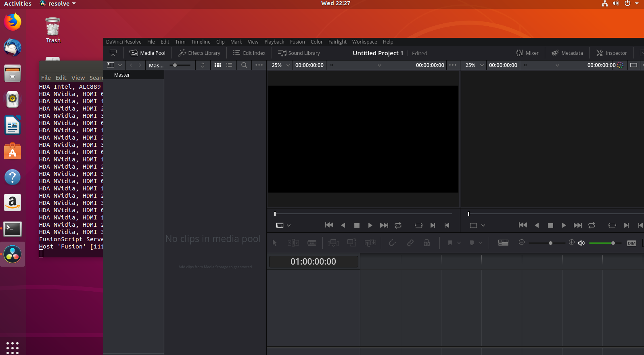644x355 pixels.
Task: Open the Sound Library panel
Action: 299,53
